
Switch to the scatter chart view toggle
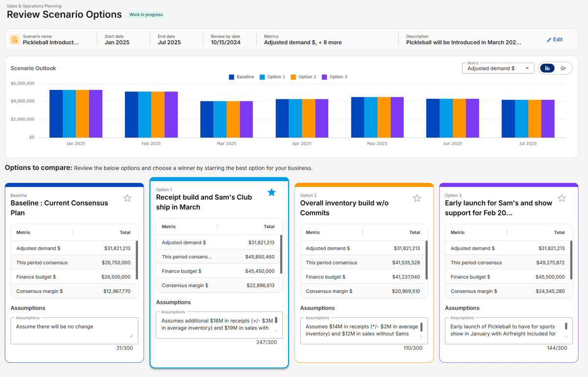[563, 68]
